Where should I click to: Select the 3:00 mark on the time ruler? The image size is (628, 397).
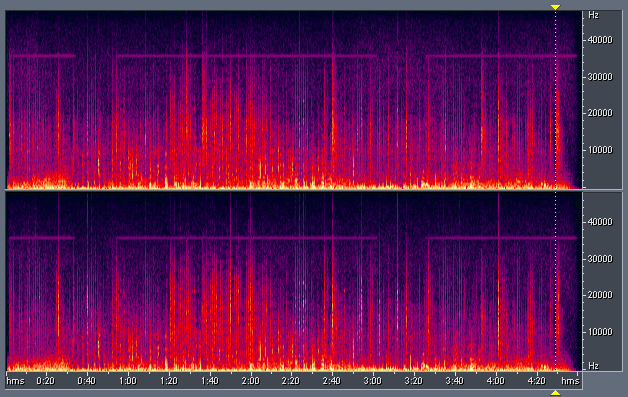372,381
